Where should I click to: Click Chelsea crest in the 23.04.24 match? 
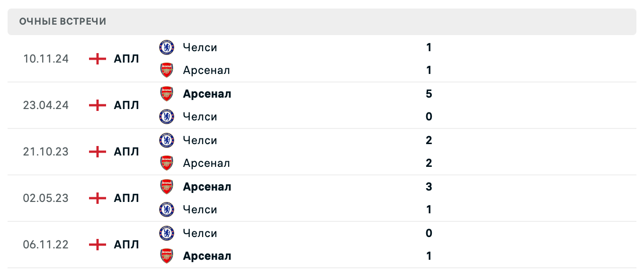(167, 117)
